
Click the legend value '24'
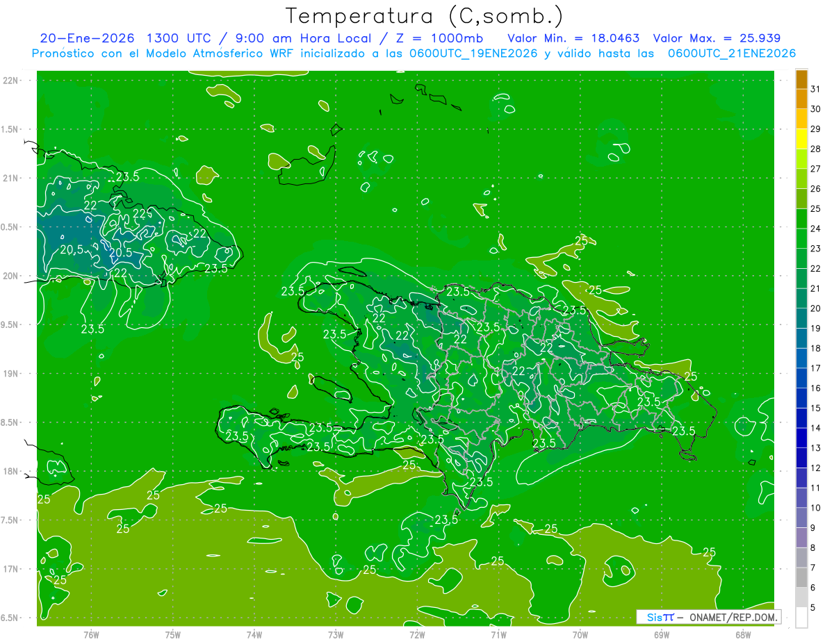(x=816, y=229)
